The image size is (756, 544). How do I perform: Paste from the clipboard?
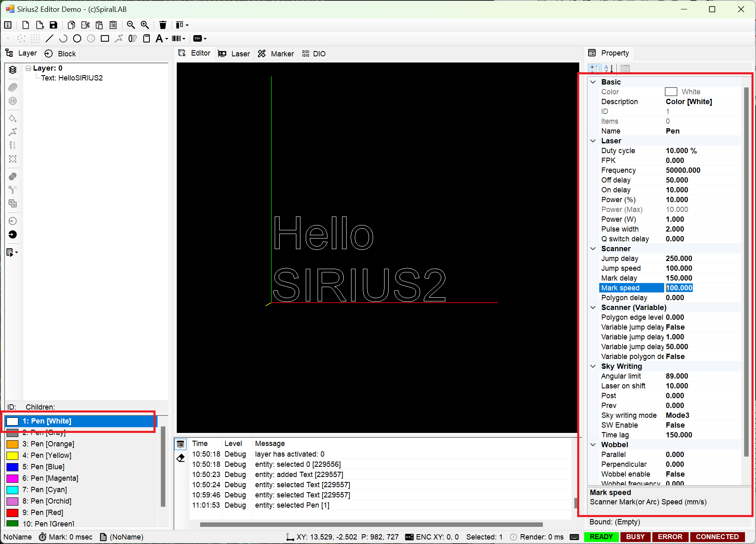tap(99, 25)
